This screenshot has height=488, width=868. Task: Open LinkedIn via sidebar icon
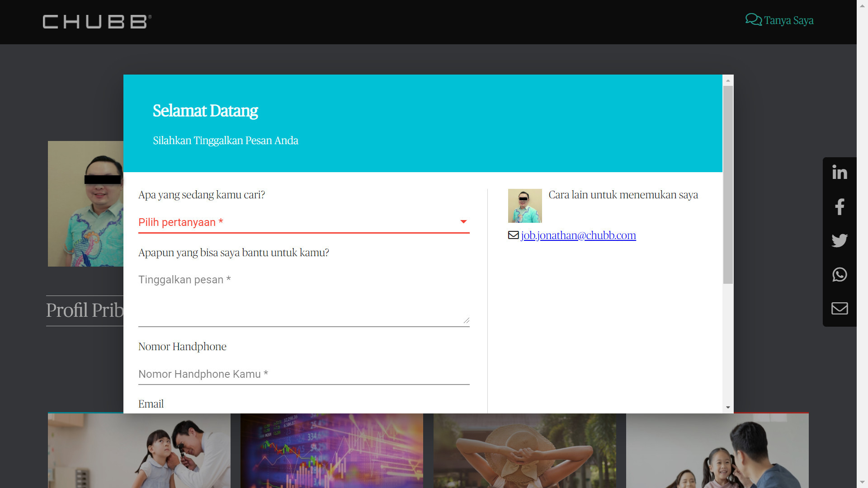(840, 172)
